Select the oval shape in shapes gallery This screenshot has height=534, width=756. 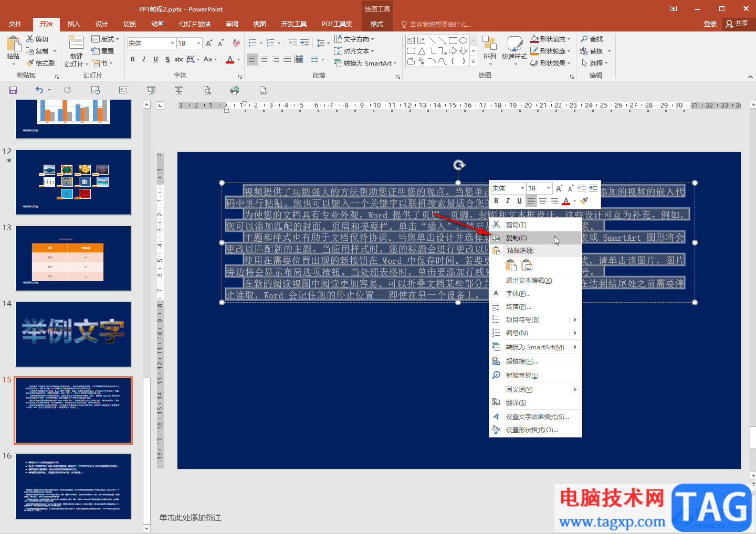(463, 40)
